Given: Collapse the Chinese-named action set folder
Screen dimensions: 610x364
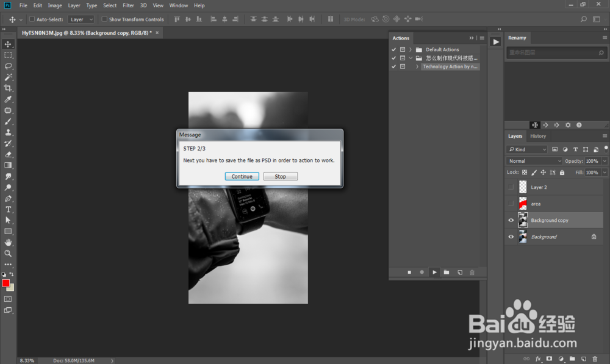Looking at the screenshot, I should click(x=411, y=58).
